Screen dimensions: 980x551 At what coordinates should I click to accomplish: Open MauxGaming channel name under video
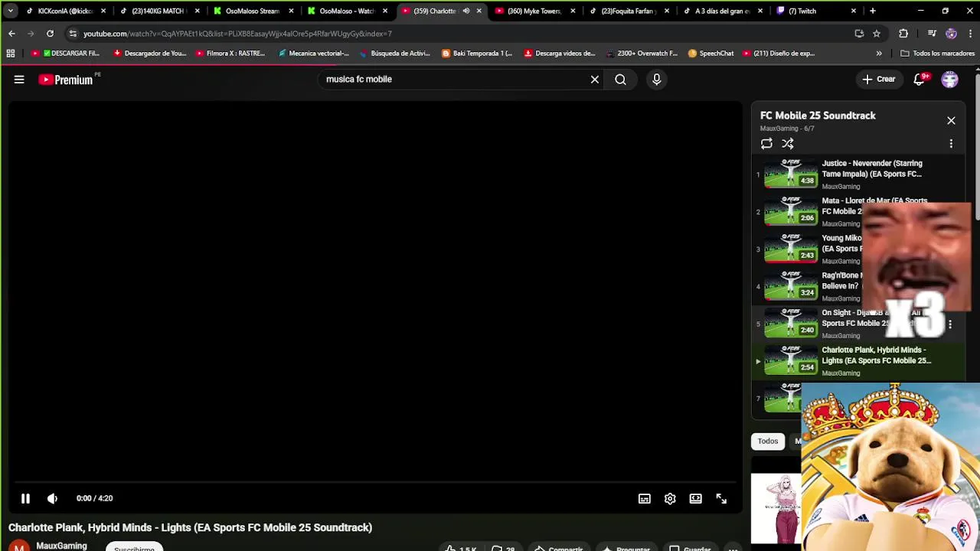point(61,546)
